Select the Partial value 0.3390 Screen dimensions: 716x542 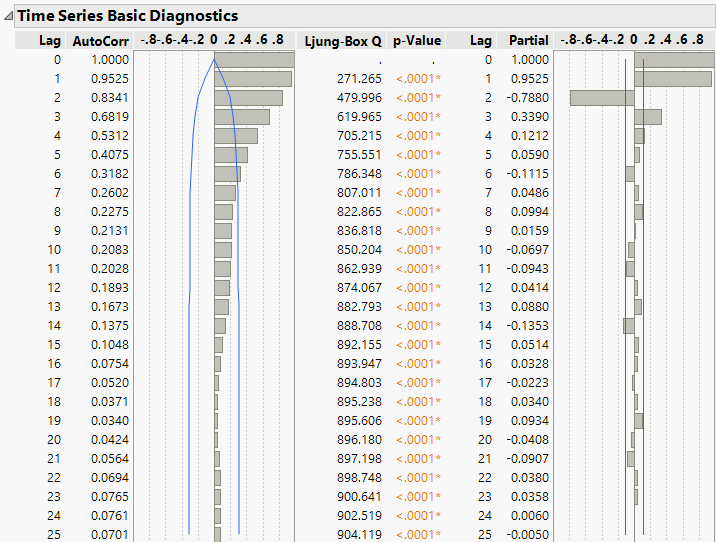point(530,117)
